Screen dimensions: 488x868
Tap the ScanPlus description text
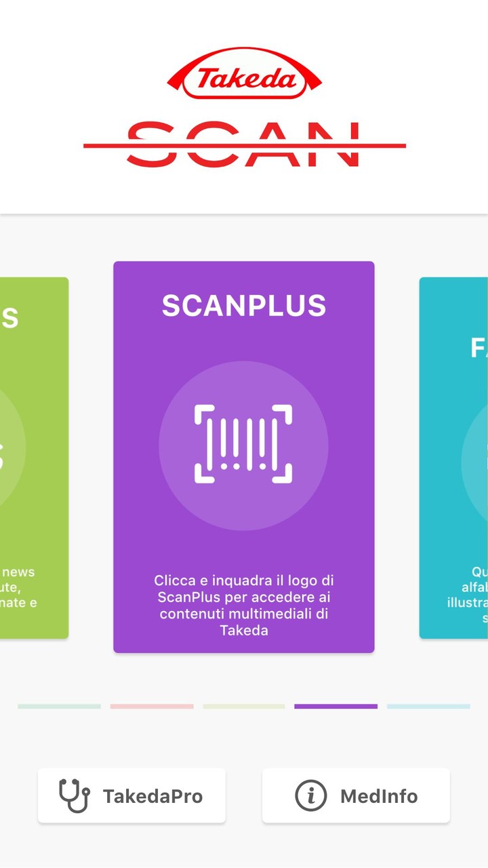coord(244,605)
